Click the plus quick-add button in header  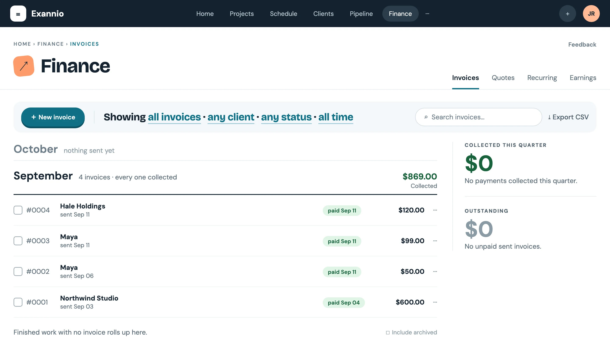pyautogui.click(x=567, y=14)
